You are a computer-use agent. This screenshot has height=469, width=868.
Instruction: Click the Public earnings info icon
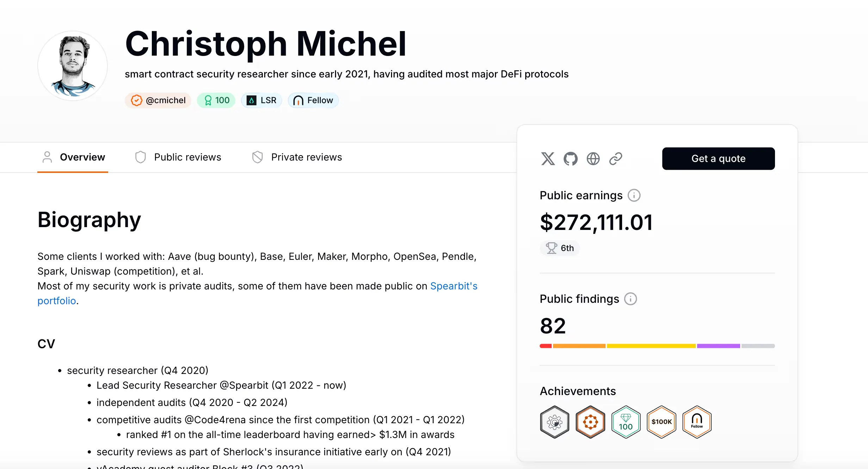point(634,195)
